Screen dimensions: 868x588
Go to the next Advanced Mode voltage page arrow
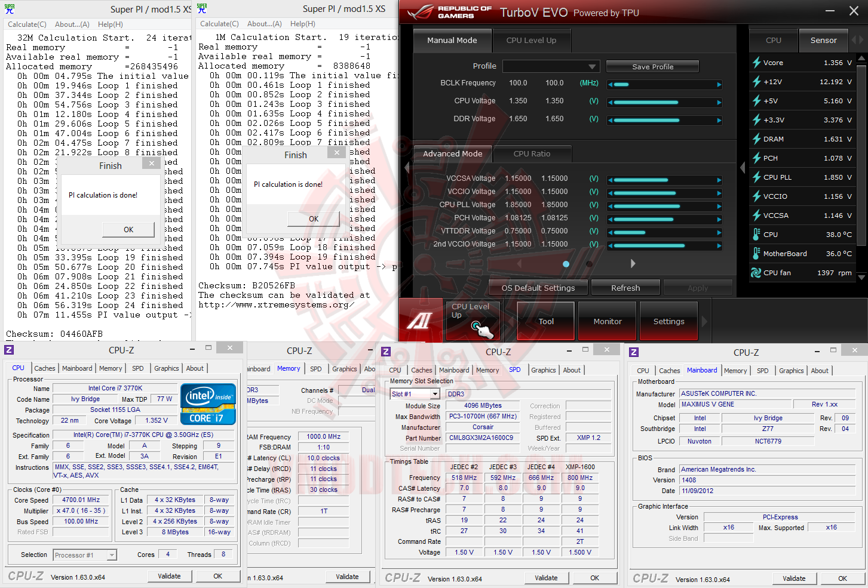click(633, 263)
